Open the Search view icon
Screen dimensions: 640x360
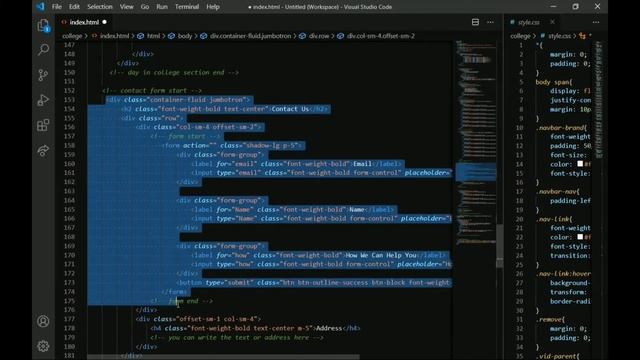pyautogui.click(x=43, y=50)
